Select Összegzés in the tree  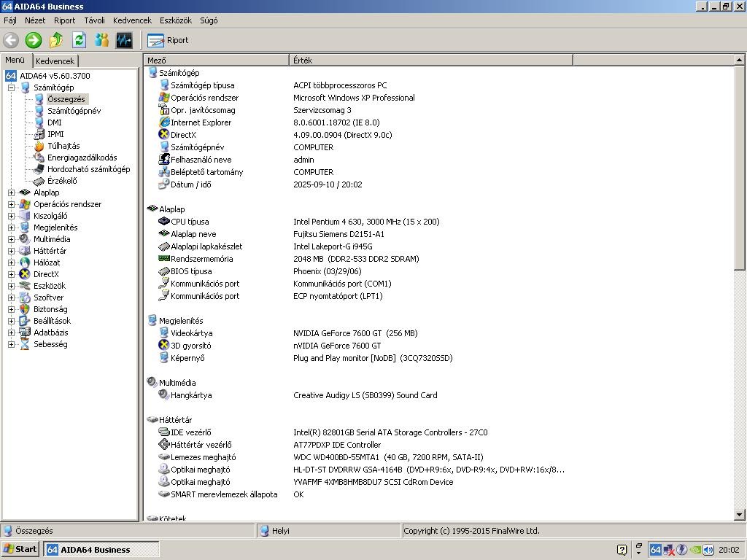(66, 99)
